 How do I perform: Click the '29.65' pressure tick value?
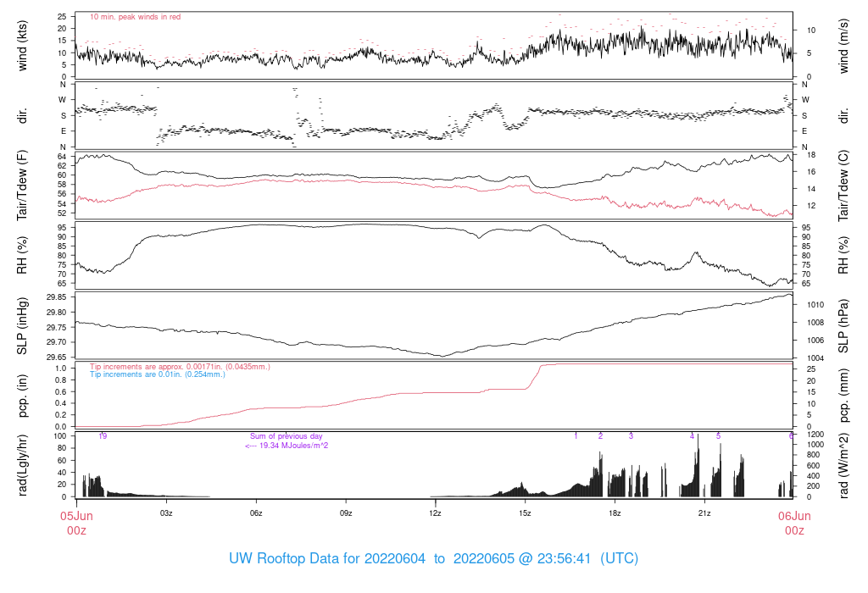(x=57, y=357)
